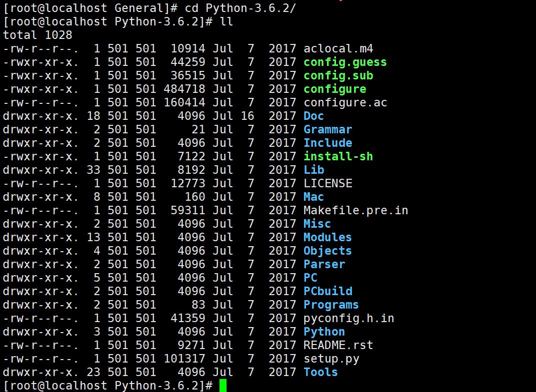
Task: Click the 10914 size of aclocal.m4
Action: (188, 48)
